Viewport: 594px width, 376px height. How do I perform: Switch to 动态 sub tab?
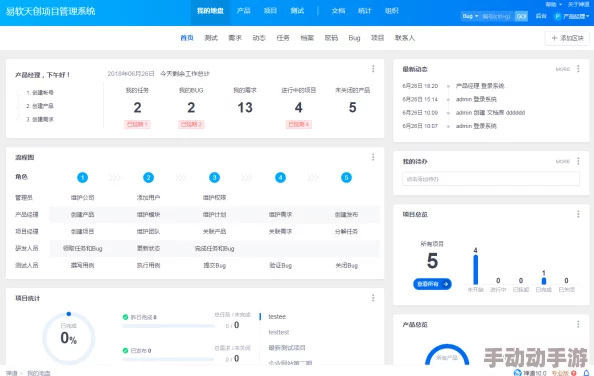pos(259,38)
